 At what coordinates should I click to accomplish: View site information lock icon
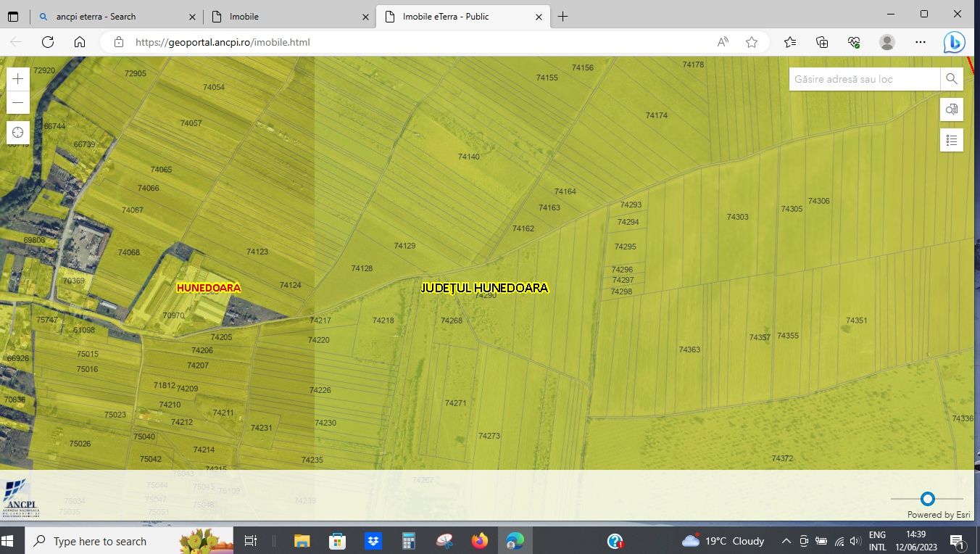tap(119, 42)
